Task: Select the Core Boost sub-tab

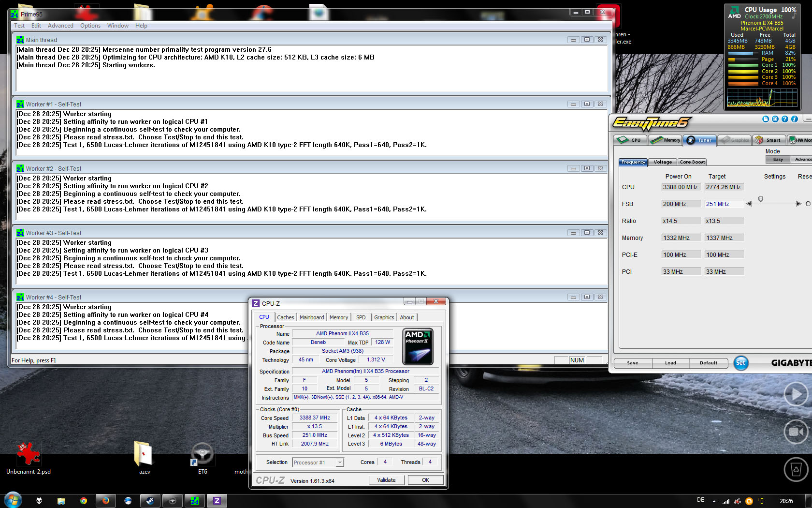Action: coord(692,162)
